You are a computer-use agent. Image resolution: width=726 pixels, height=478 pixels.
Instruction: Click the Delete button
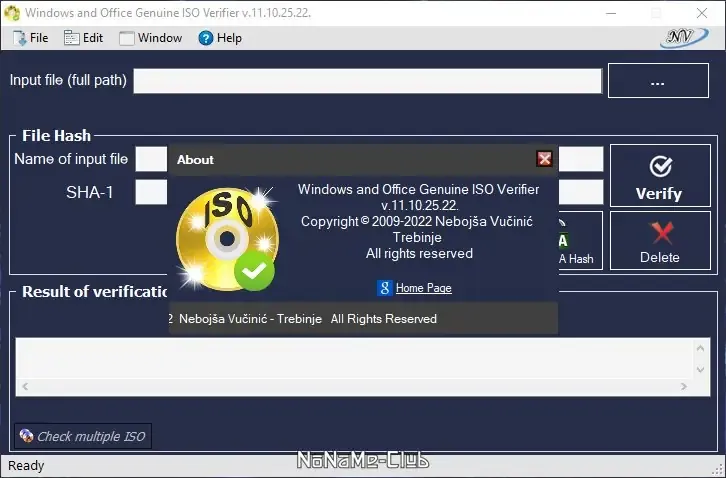click(660, 240)
